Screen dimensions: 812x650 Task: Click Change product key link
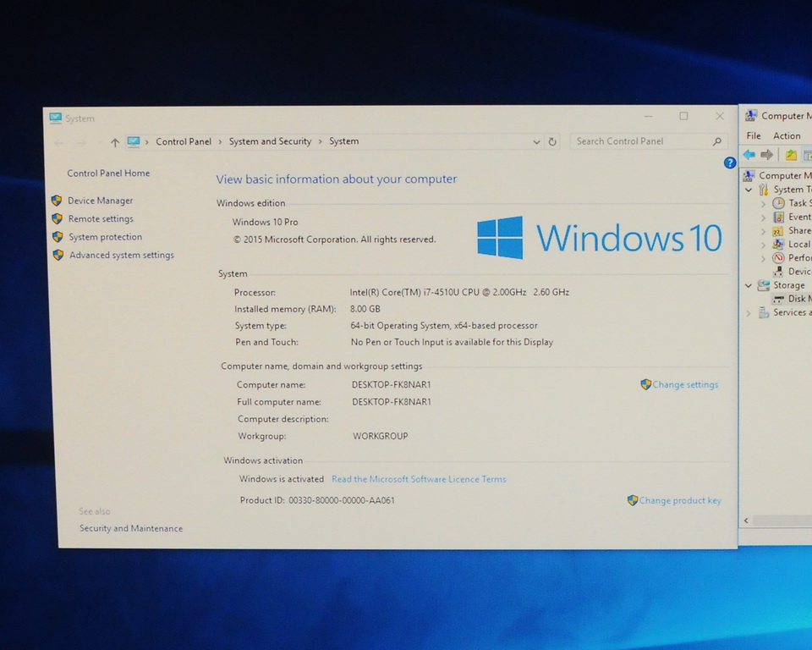pos(679,500)
